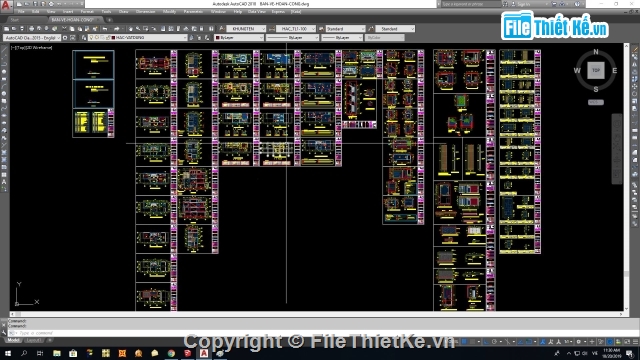The height and width of the screenshot is (360, 640).
Task: Click the Redo arrow in standard toolbar
Action: click(x=117, y=29)
